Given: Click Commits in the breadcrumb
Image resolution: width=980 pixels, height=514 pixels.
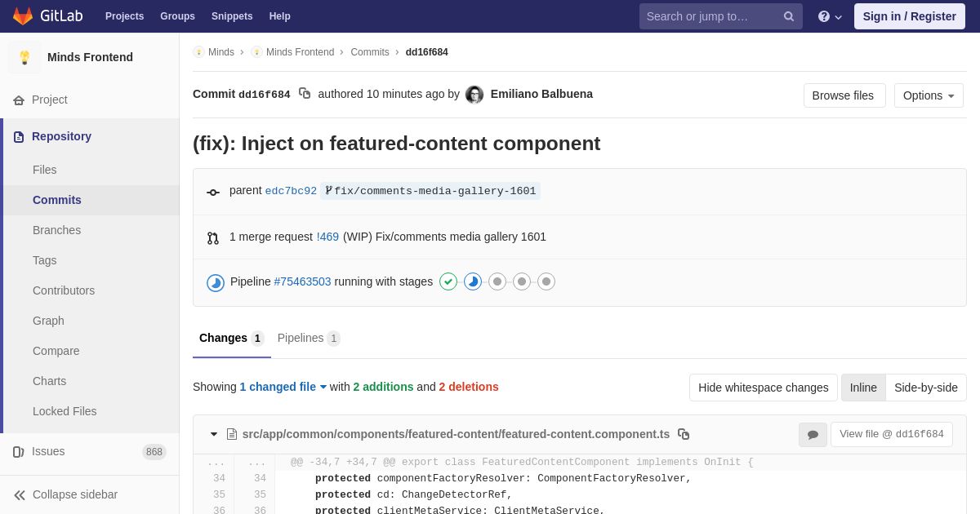Looking at the screenshot, I should [x=370, y=52].
